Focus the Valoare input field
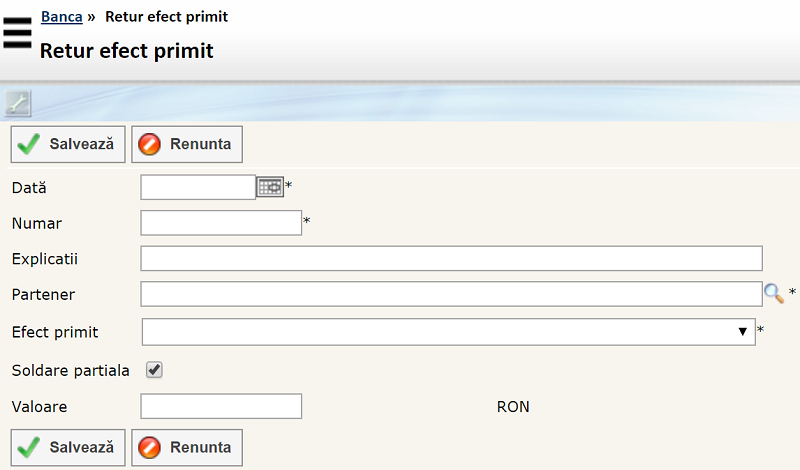800x470 pixels. pyautogui.click(x=221, y=406)
